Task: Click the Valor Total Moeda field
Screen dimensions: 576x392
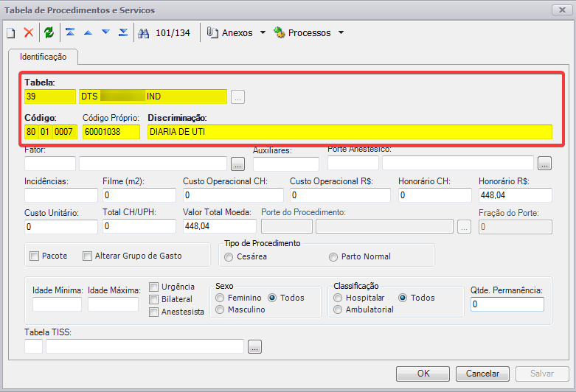Action: point(220,226)
